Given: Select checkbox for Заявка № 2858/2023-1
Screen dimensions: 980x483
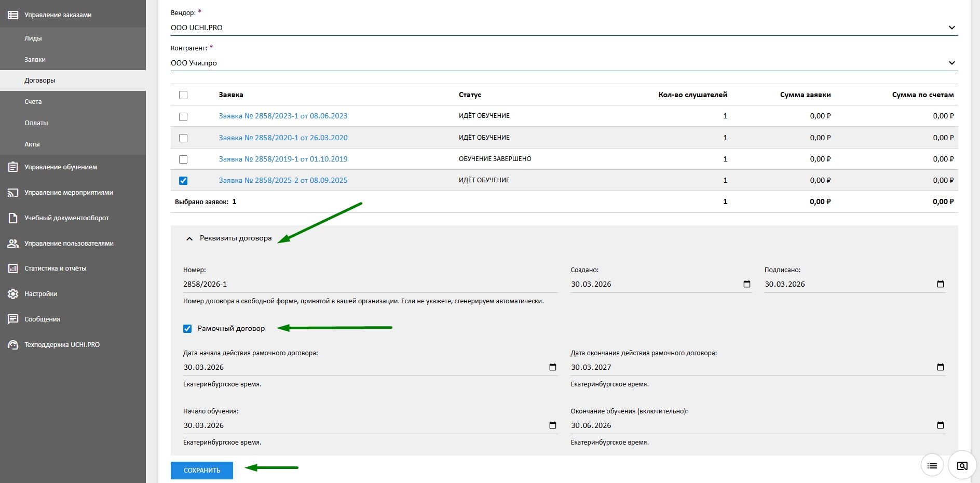Looking at the screenshot, I should pyautogui.click(x=183, y=117).
